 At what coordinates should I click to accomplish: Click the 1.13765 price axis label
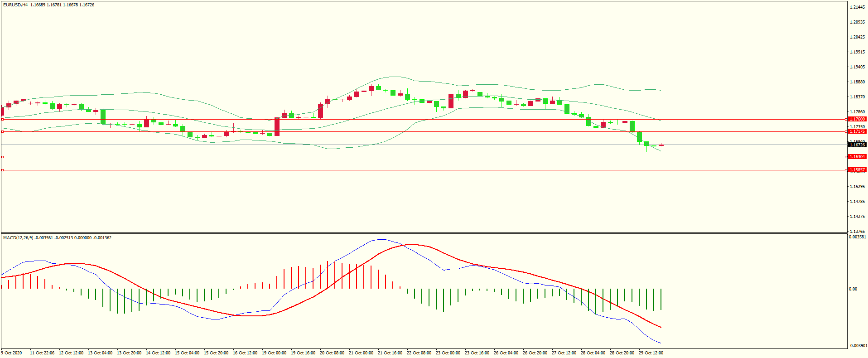(x=857, y=232)
